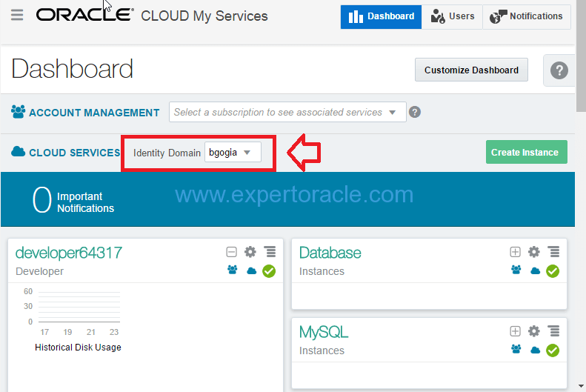Viewport: 586px width, 392px height.
Task: Click help icon next to subscription dropdown
Action: click(x=414, y=112)
